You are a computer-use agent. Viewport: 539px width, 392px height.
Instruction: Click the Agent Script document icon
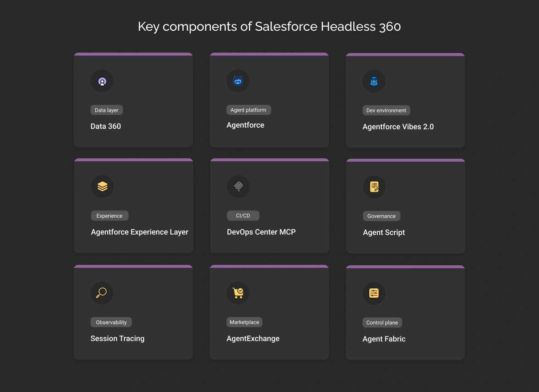[x=374, y=187]
